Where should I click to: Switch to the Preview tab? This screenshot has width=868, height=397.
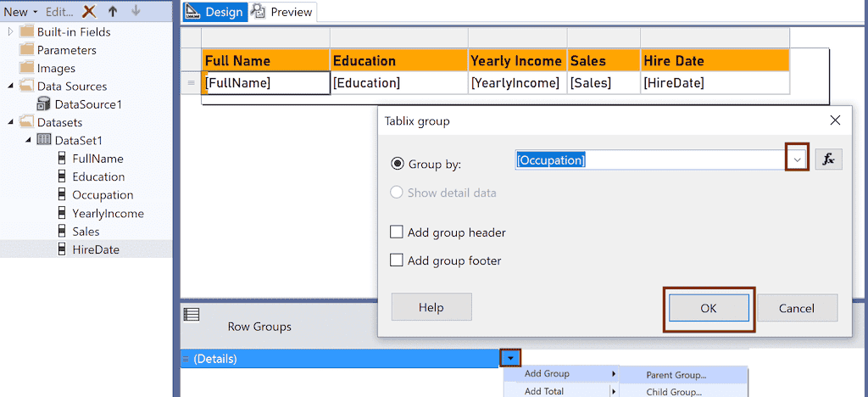point(282,12)
